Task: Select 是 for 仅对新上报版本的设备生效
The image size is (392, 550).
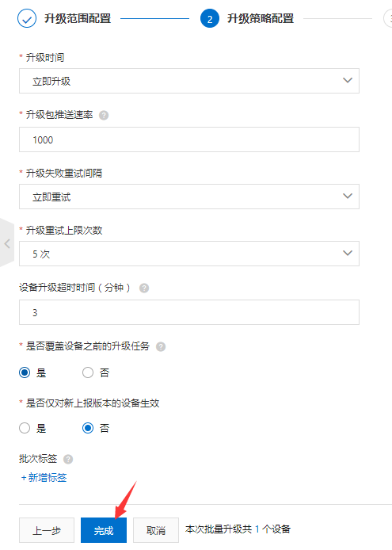Action: [25, 428]
